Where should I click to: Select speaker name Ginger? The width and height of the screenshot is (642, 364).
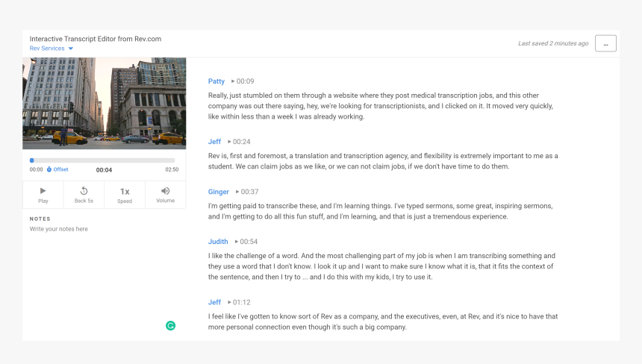click(218, 192)
